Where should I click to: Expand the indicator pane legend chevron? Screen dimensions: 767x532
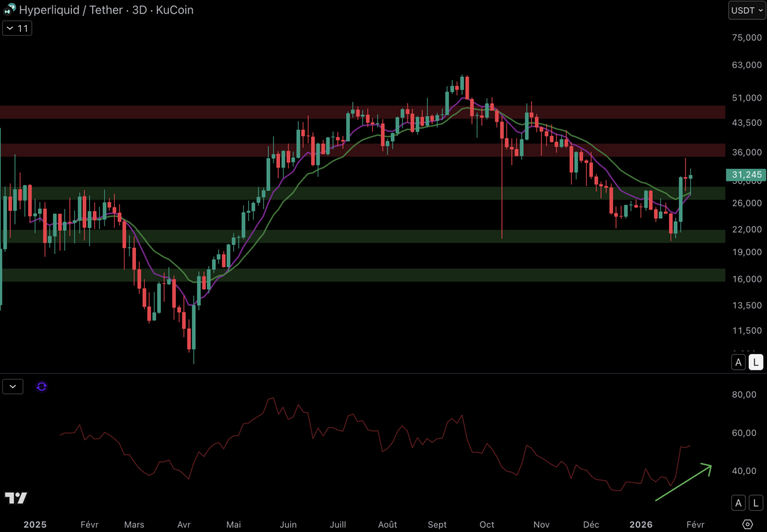(x=13, y=387)
